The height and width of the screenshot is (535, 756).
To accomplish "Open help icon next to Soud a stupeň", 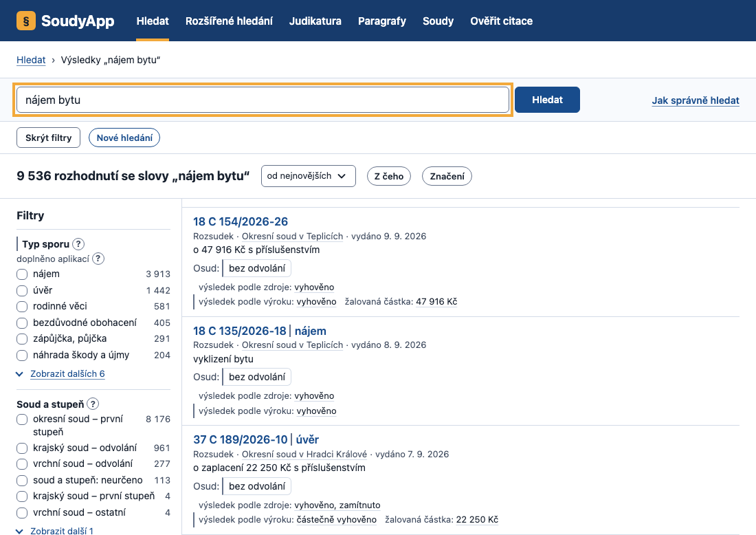I will pyautogui.click(x=93, y=404).
